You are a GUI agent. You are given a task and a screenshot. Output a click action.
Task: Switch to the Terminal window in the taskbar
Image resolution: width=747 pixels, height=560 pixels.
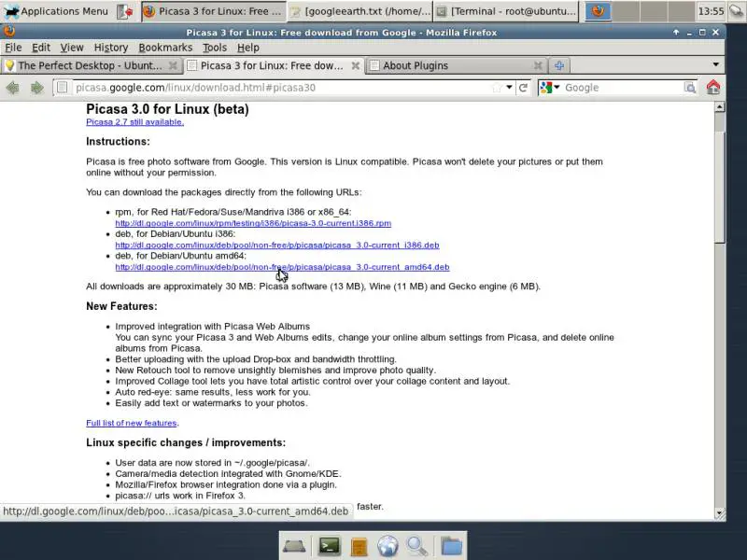click(x=506, y=11)
